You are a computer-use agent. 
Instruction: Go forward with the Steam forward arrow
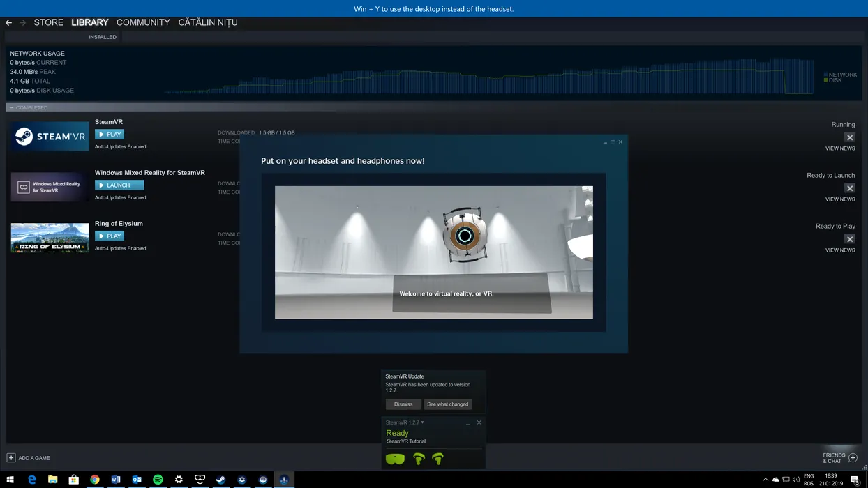(22, 23)
